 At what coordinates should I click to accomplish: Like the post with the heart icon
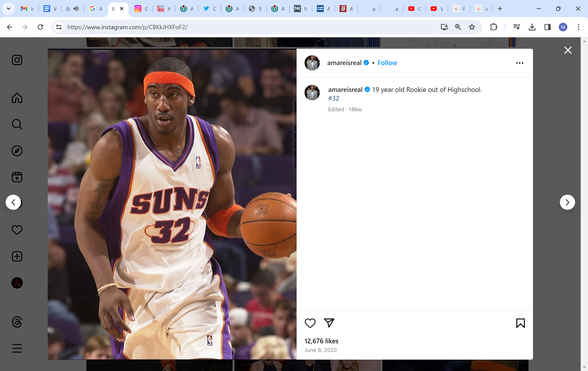[x=310, y=323]
